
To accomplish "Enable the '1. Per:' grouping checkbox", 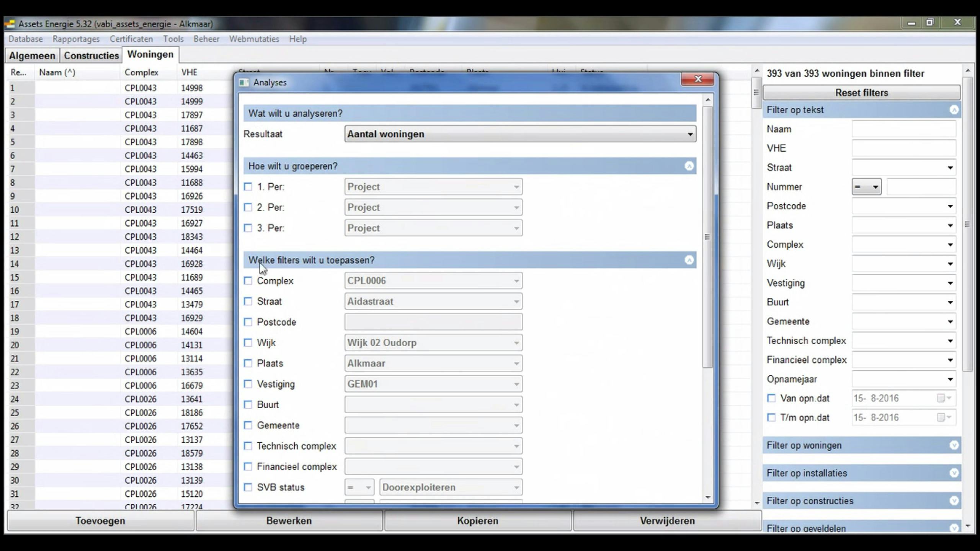I will [248, 187].
